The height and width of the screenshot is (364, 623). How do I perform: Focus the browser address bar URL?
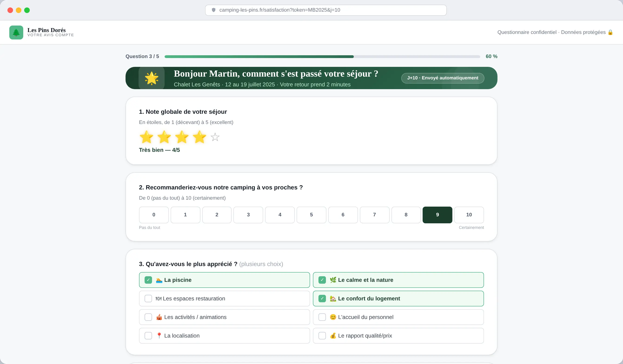(279, 10)
